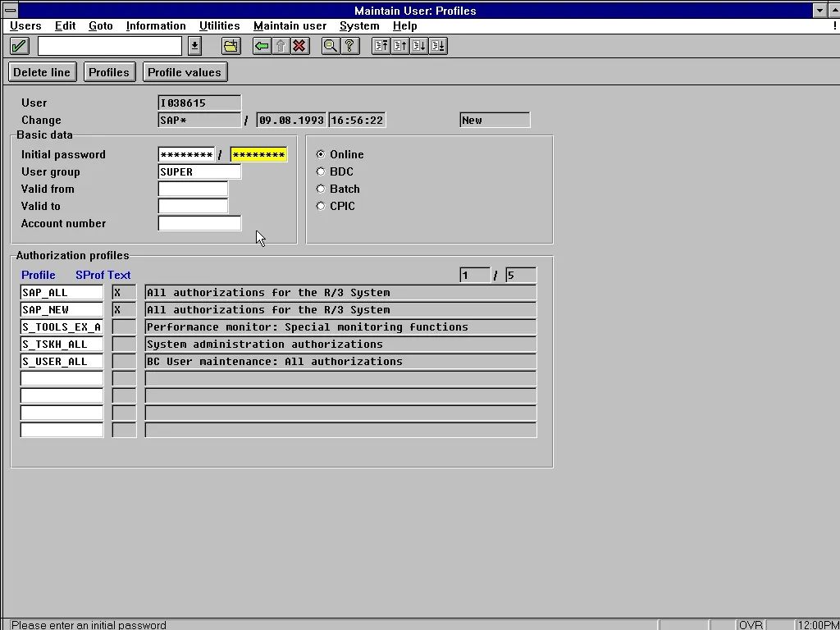
Task: Open the window control dropdown in title bar
Action: point(820,11)
